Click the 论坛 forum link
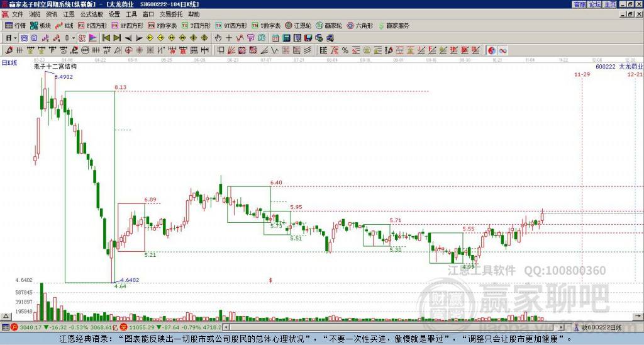This screenshot has width=644, height=345. point(594,4)
